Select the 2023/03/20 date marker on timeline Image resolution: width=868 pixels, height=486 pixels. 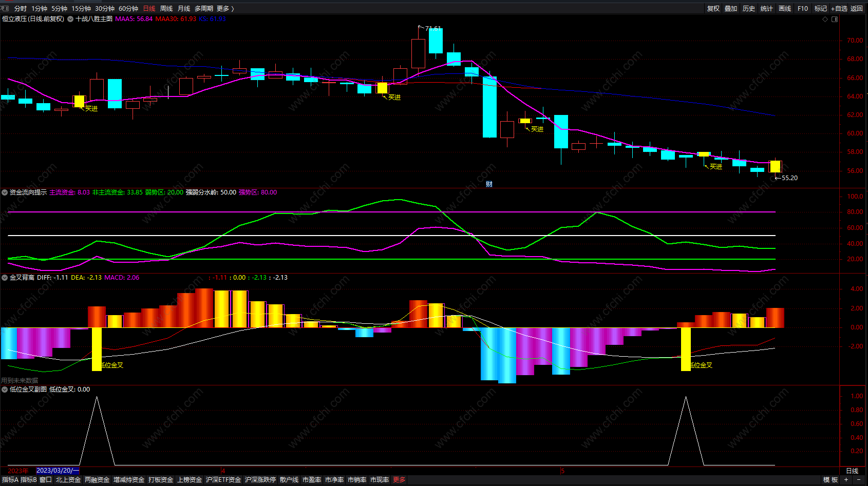pos(58,471)
